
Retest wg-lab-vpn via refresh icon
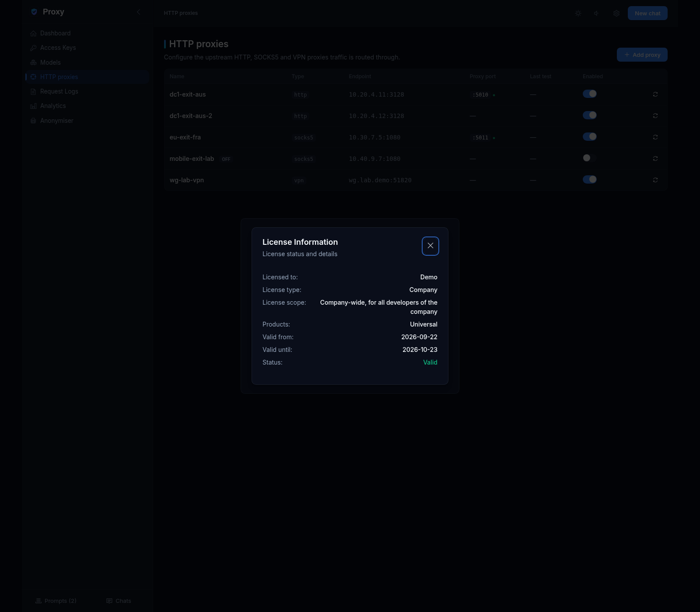pos(655,180)
